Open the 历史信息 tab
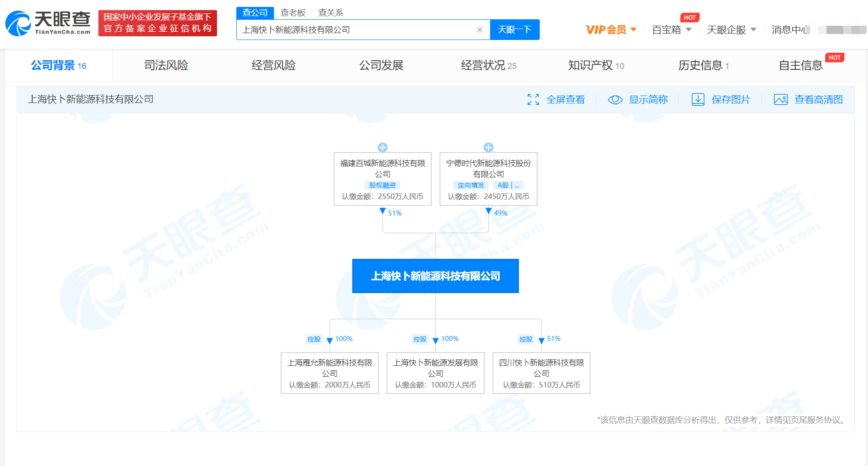 (703, 66)
